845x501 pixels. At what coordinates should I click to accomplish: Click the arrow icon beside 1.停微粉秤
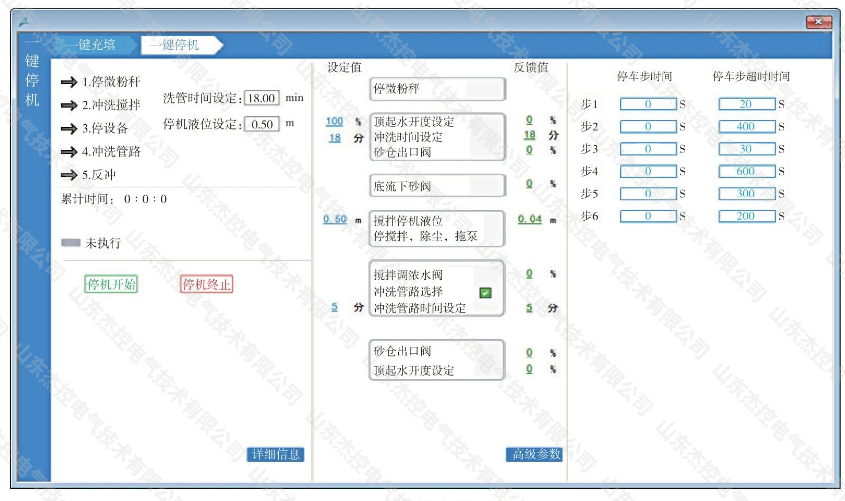point(69,82)
